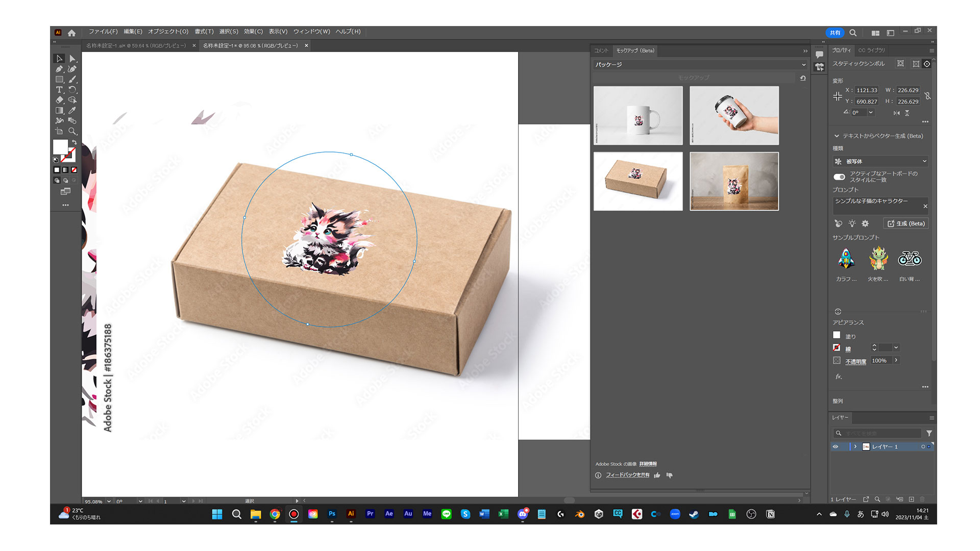Open the 被写体 type dropdown

[x=880, y=161]
